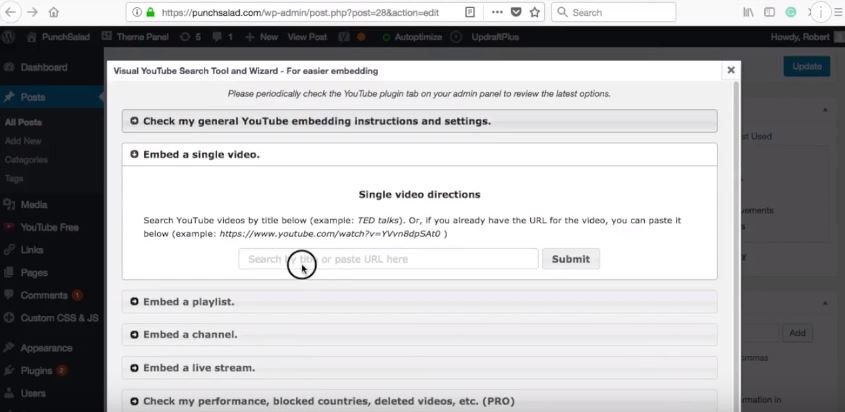Click the browser forward arrow
This screenshot has width=845, height=412.
tap(32, 12)
